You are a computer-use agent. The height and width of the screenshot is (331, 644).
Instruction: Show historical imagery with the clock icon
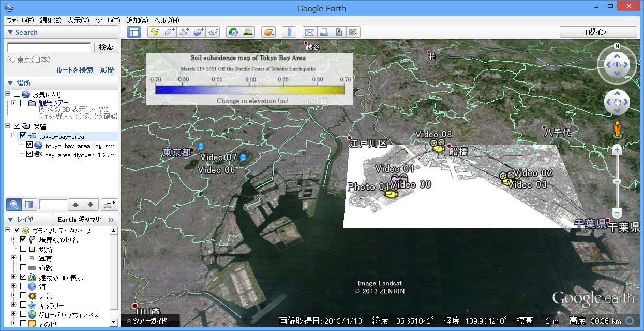233,32
